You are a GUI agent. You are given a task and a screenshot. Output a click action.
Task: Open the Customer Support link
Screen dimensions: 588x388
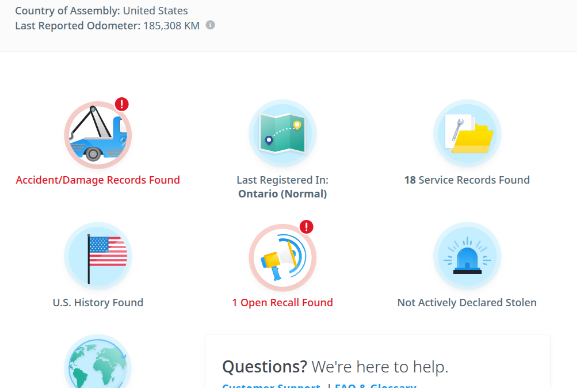(x=271, y=385)
